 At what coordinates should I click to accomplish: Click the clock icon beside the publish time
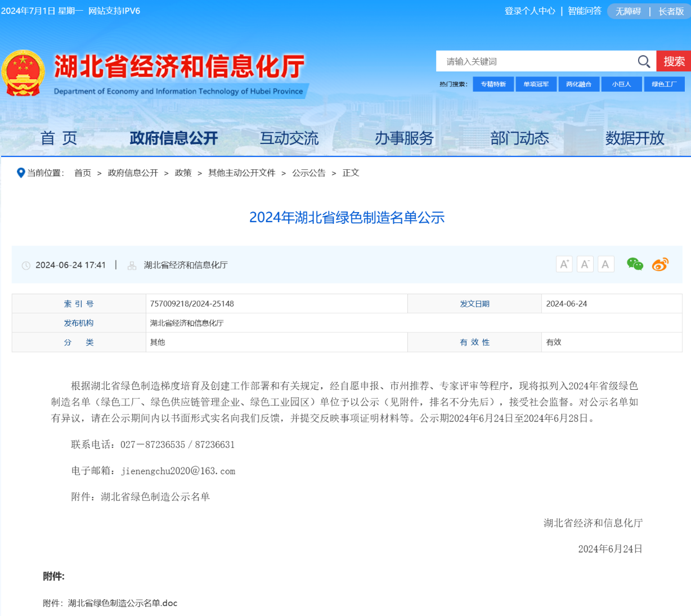(x=25, y=265)
